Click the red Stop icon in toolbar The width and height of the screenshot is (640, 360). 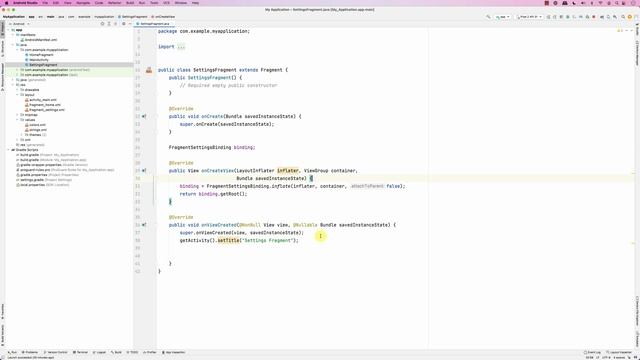(x=594, y=17)
